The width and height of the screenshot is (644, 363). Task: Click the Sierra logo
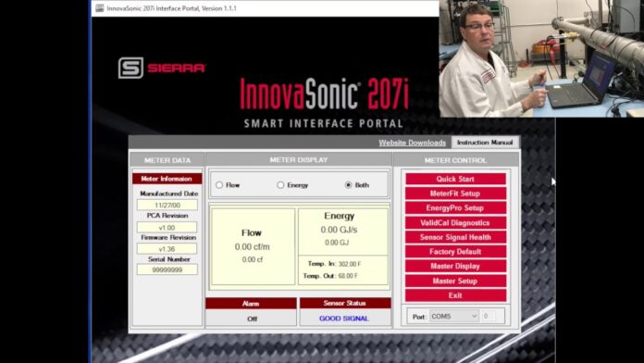[x=162, y=68]
